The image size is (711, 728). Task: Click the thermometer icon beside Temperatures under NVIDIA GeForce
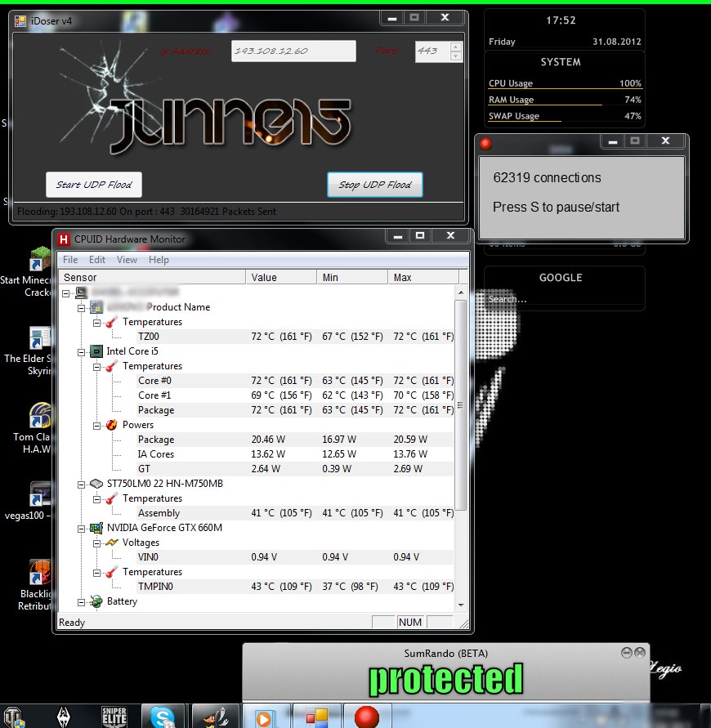click(x=111, y=572)
